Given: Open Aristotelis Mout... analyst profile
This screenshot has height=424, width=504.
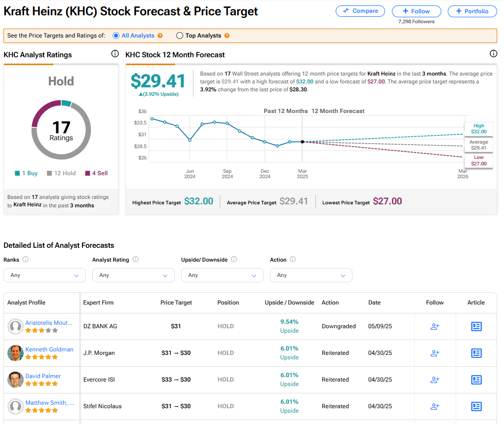Looking at the screenshot, I should [49, 323].
